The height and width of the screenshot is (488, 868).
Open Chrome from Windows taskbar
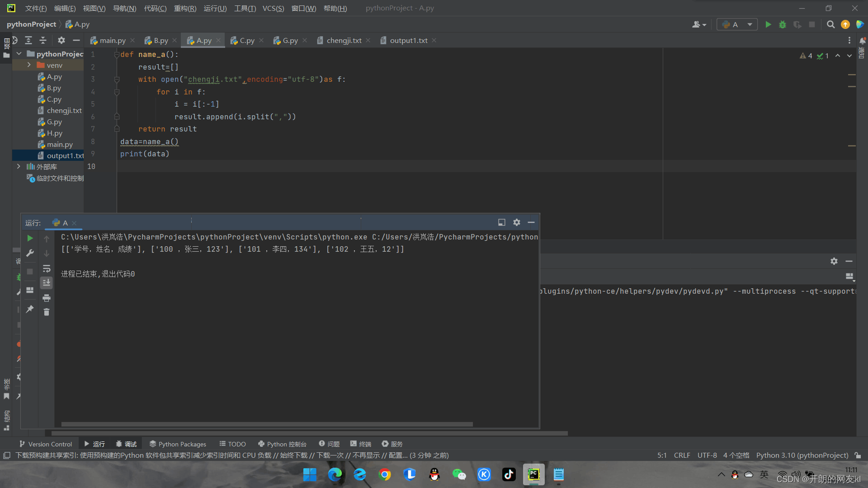tap(385, 474)
